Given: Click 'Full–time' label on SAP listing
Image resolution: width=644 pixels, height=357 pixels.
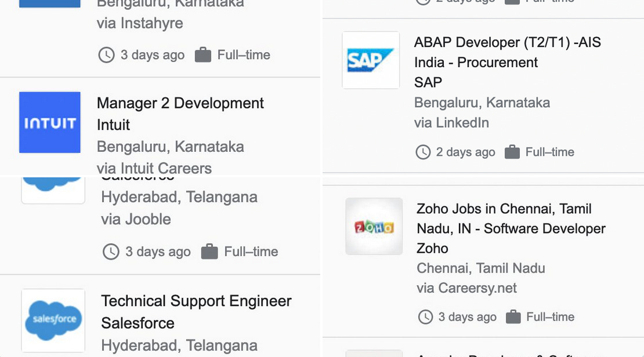Looking at the screenshot, I should pos(550,152).
